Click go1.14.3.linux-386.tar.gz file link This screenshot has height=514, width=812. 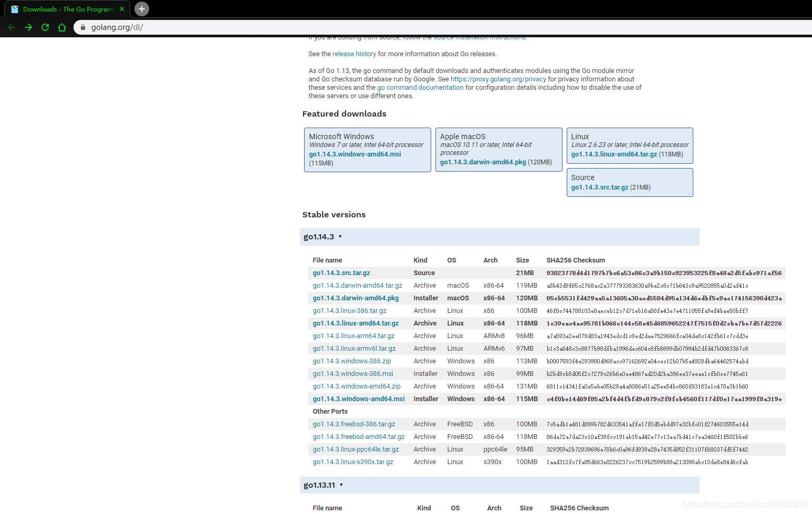pos(350,311)
